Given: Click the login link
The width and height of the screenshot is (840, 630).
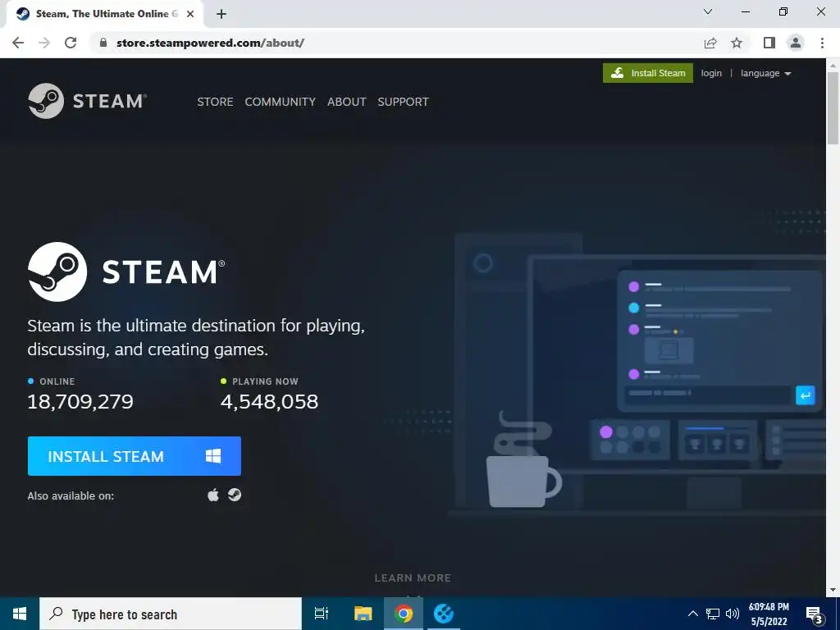Looking at the screenshot, I should pyautogui.click(x=711, y=73).
